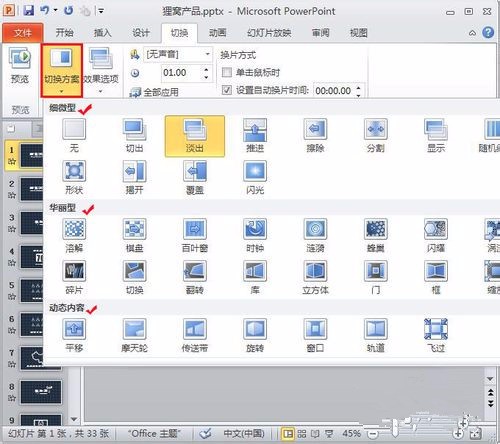500x444 pixels.
Task: Select the 闪耀 glitter transition
Action: tap(436, 236)
